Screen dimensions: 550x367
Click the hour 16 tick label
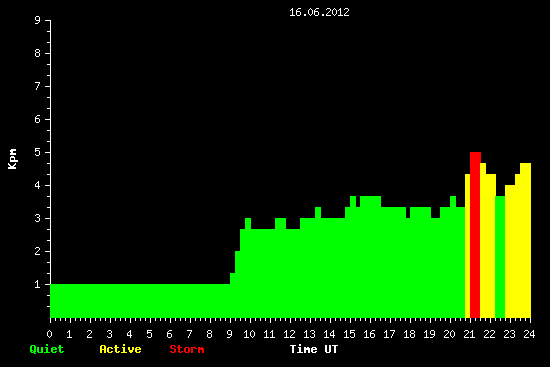tap(369, 334)
